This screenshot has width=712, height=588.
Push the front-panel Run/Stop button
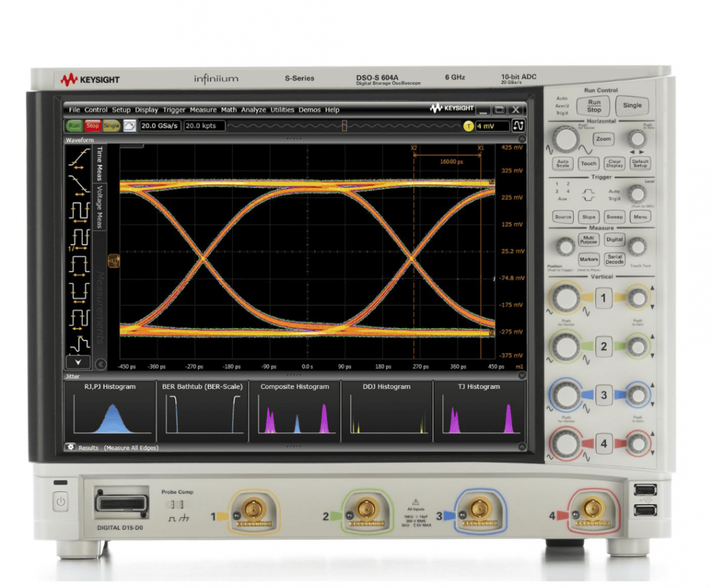(x=594, y=106)
